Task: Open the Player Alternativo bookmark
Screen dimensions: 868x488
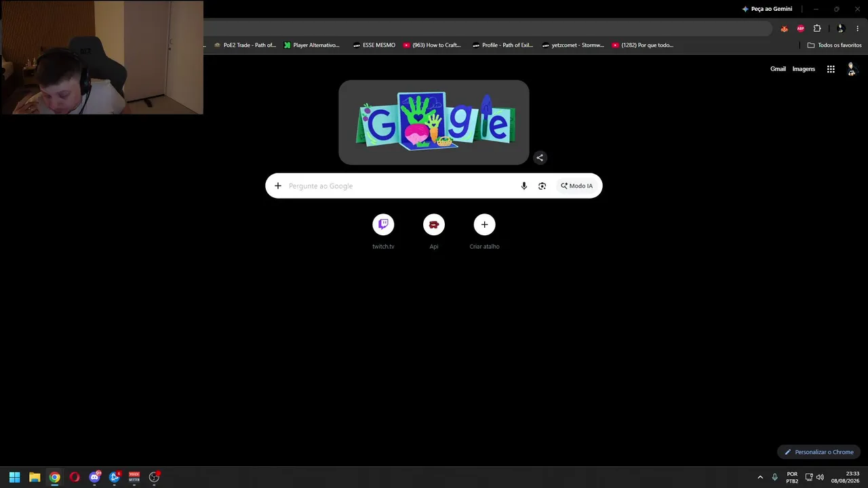Action: 312,45
